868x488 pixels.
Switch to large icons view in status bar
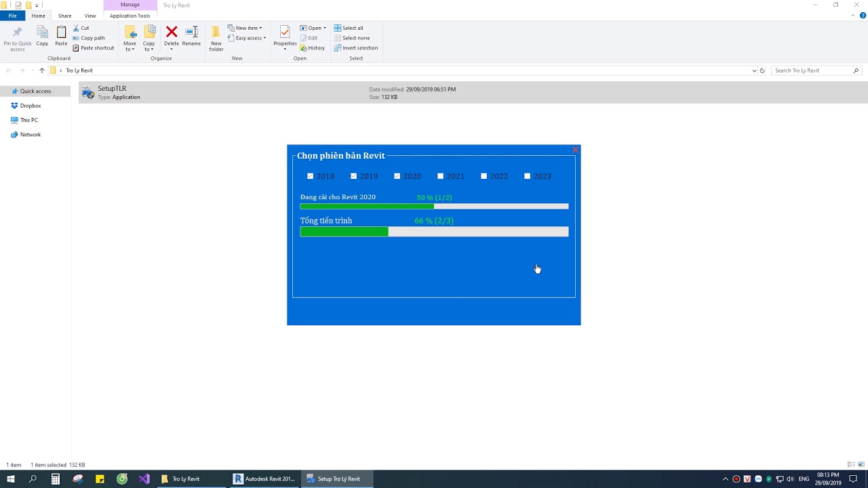tap(861, 464)
